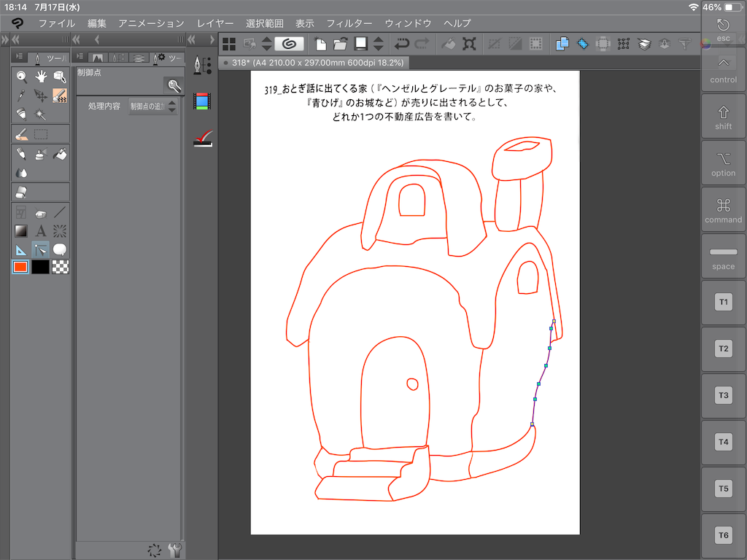Screen dimensions: 747x560
Task: Open the レイヤー menu
Action: 215,23
